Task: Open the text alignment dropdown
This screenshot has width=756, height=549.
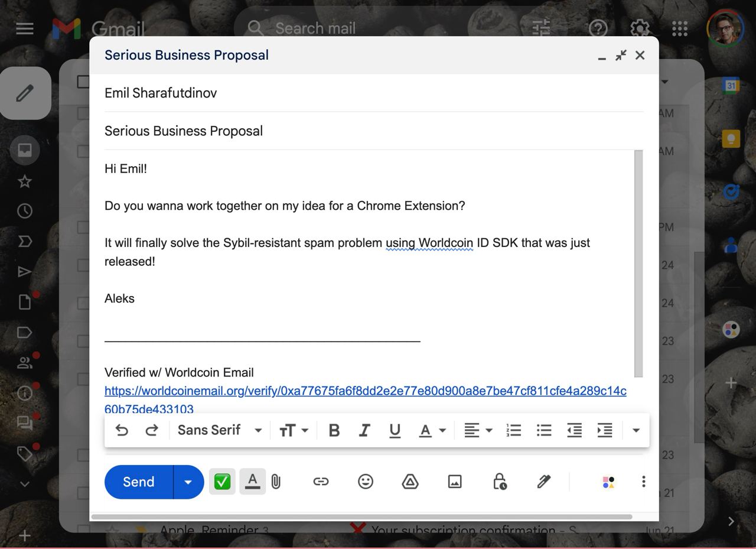Action: point(478,430)
